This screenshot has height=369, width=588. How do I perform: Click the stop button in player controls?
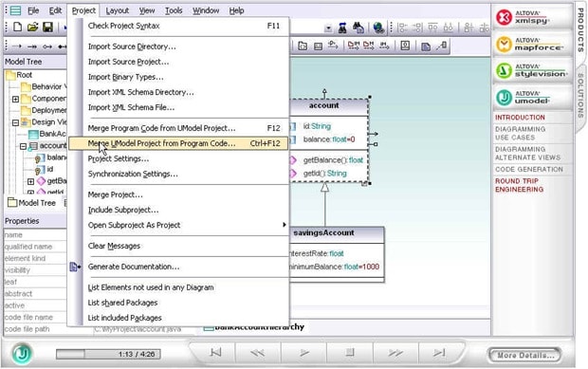coord(350,353)
